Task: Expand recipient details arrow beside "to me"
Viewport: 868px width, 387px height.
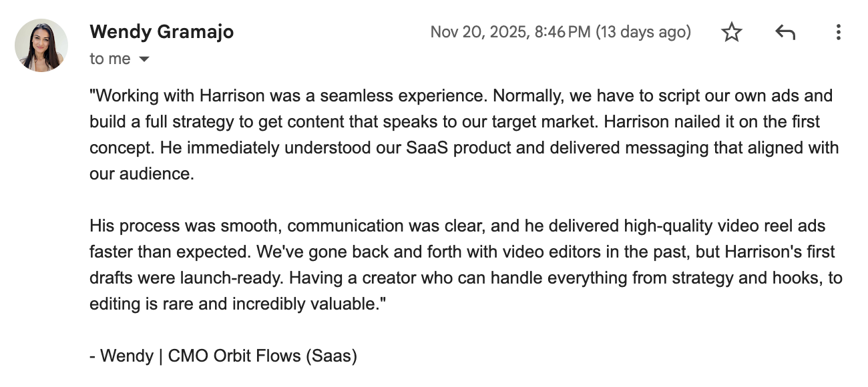Action: [144, 59]
